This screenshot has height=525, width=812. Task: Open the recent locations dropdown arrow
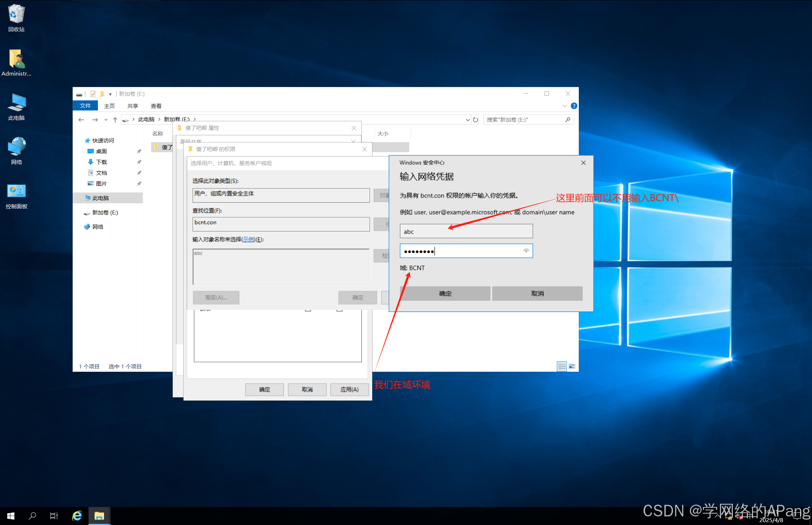106,120
